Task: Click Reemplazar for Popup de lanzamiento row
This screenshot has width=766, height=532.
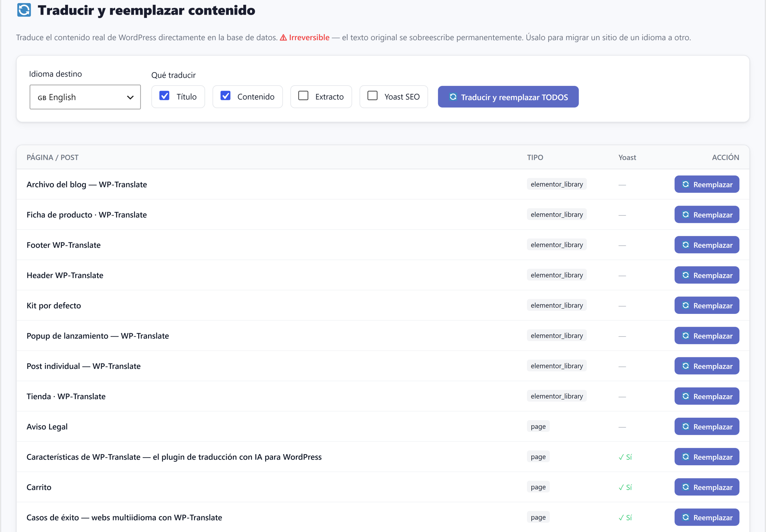Action: [x=707, y=336]
